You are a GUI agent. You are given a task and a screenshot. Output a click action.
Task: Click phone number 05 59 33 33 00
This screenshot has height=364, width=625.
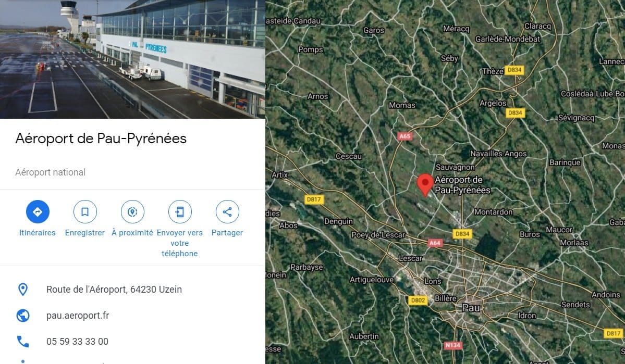(x=77, y=341)
